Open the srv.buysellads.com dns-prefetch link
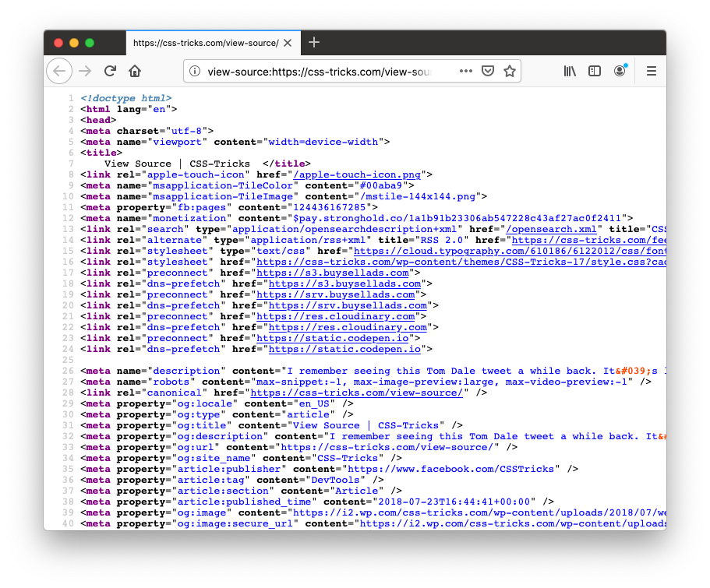This screenshot has width=710, height=588. tap(348, 305)
